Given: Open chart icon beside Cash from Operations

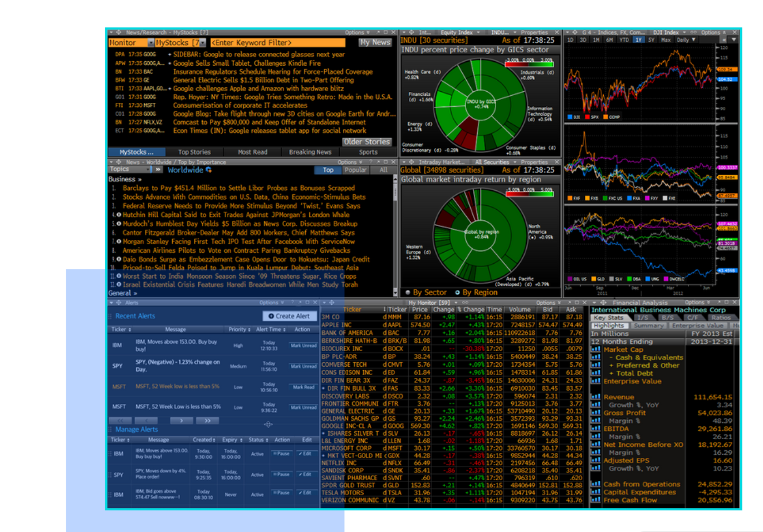Looking at the screenshot, I should tap(595, 484).
